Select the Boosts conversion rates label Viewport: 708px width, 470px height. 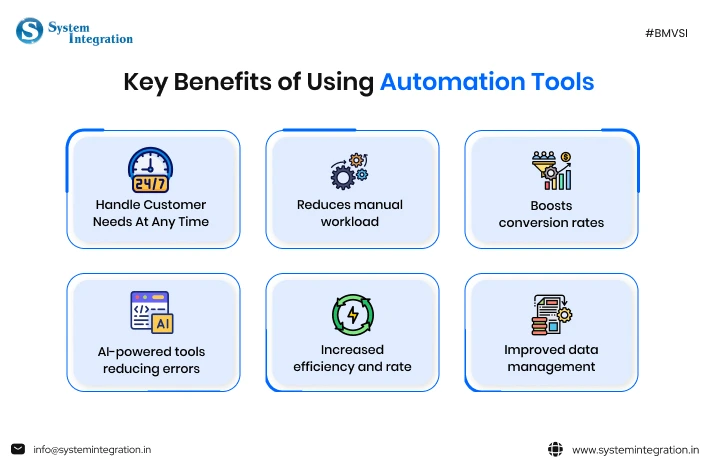[551, 214]
